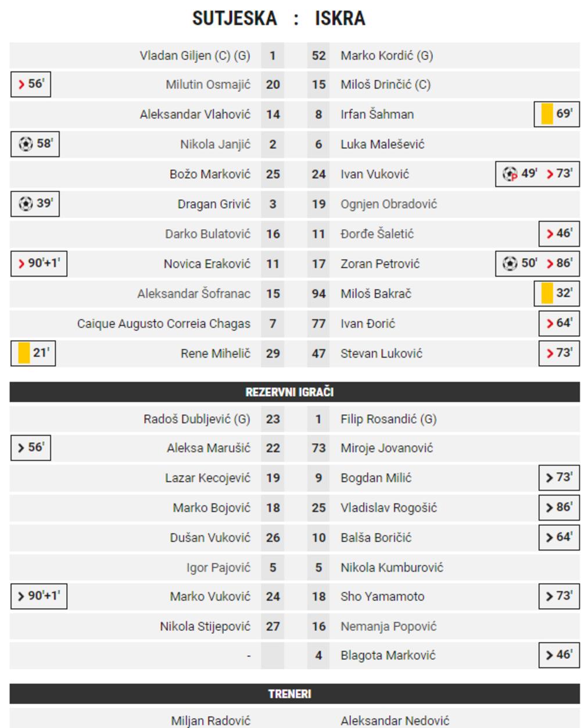The height and width of the screenshot is (728, 581).
Task: Click the goal ball icon beside Nikola Janjić
Action: (26, 144)
